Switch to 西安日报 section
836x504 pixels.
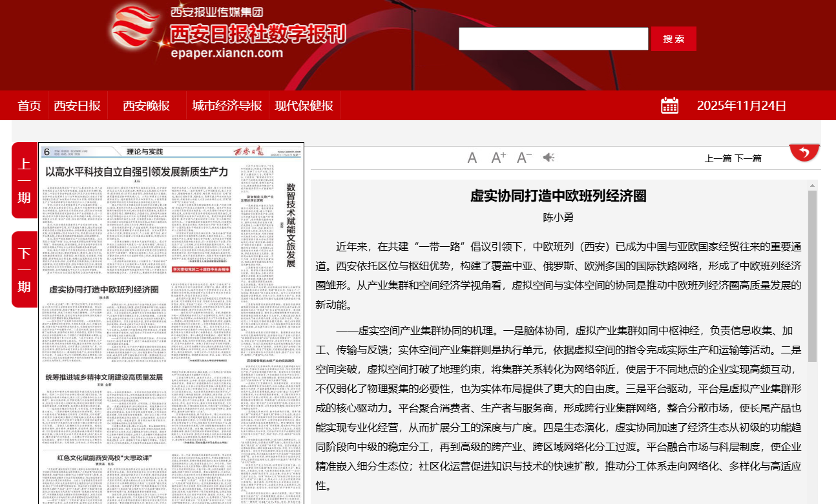78,106
